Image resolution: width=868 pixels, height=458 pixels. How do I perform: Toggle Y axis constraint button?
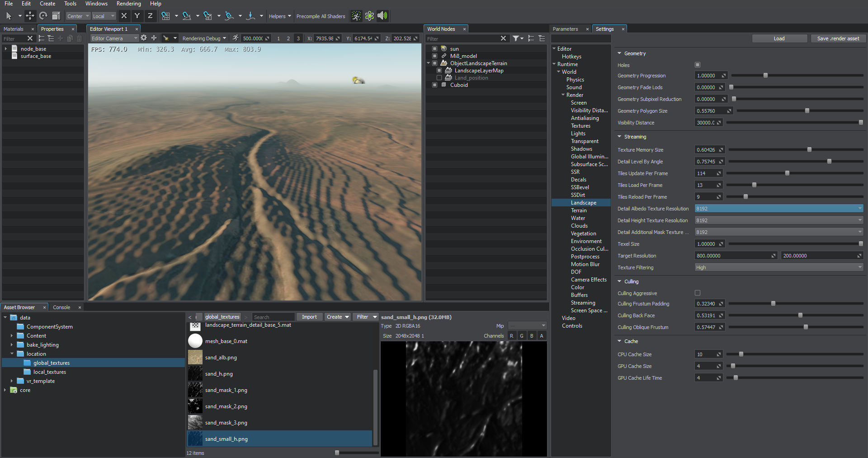[x=137, y=16]
